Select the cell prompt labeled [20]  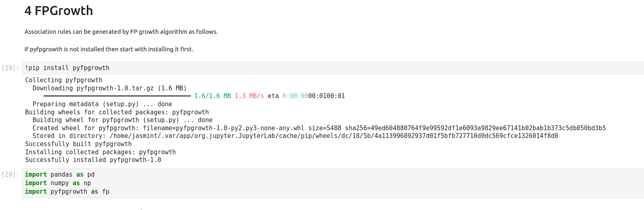click(x=10, y=175)
